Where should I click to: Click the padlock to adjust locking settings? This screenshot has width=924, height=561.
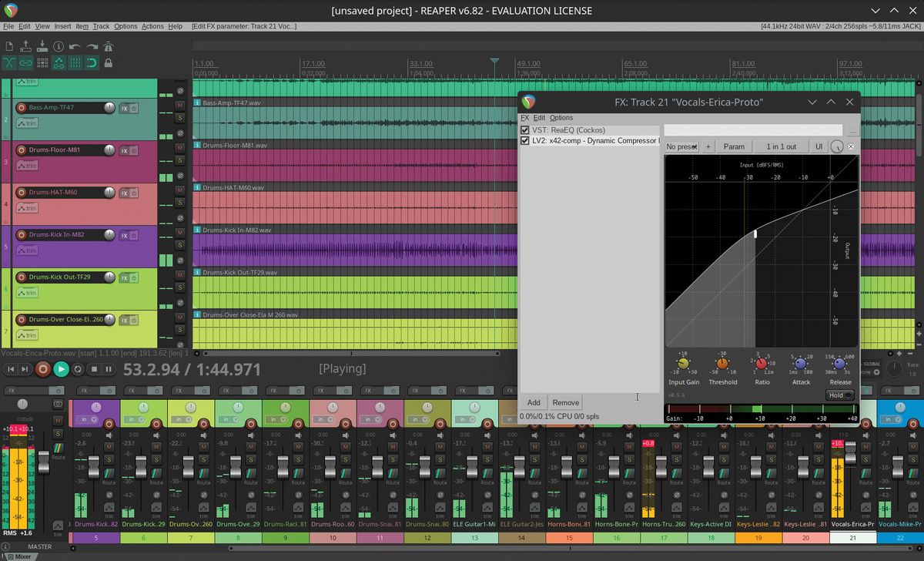coord(109,62)
